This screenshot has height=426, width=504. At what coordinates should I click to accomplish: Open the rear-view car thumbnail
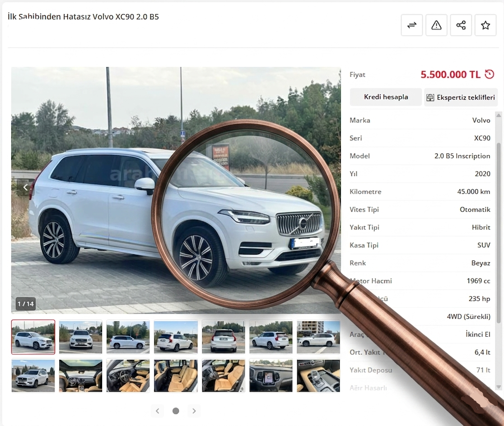coord(224,337)
